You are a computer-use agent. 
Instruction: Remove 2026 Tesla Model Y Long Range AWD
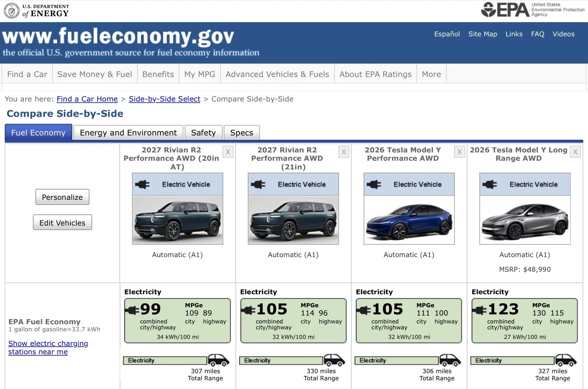click(x=575, y=152)
